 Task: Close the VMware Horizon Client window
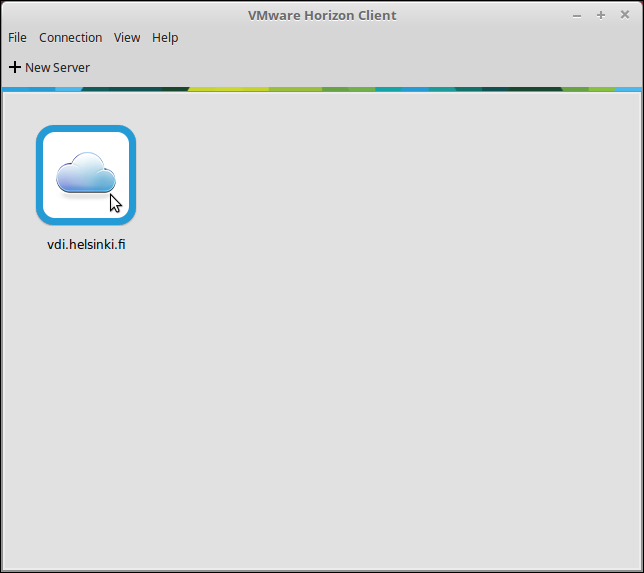coord(625,15)
